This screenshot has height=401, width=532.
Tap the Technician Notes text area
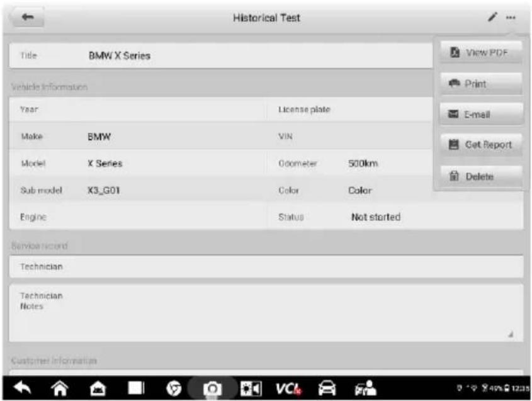(266, 312)
